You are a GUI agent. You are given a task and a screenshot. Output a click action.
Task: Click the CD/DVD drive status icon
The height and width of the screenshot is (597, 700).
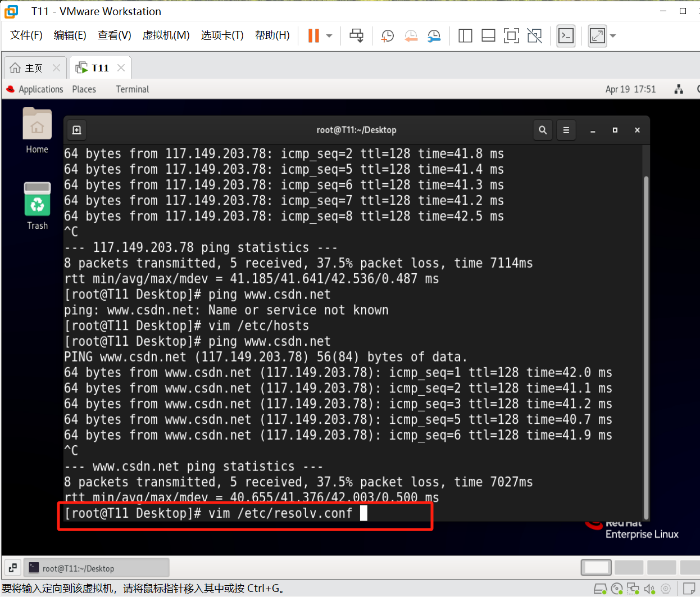617,589
